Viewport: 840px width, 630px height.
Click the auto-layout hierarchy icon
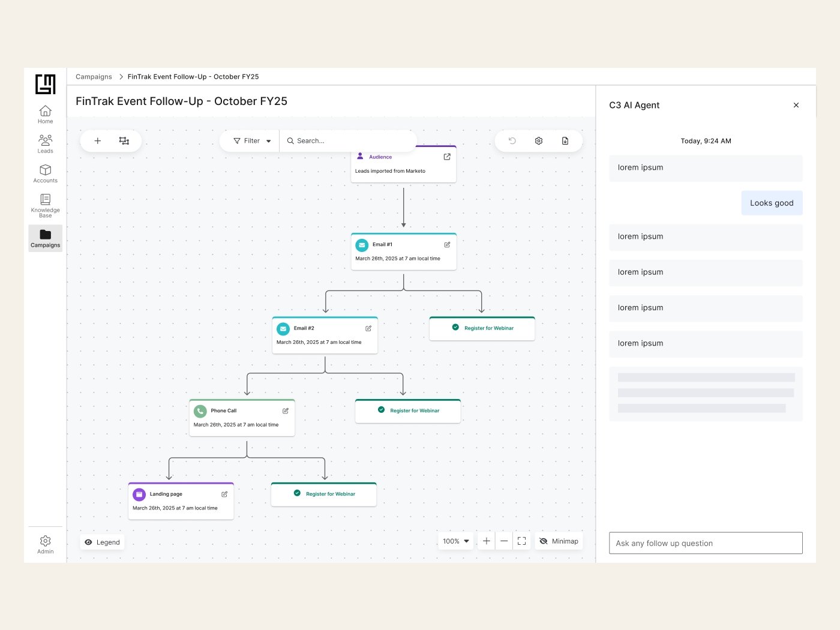tap(124, 141)
